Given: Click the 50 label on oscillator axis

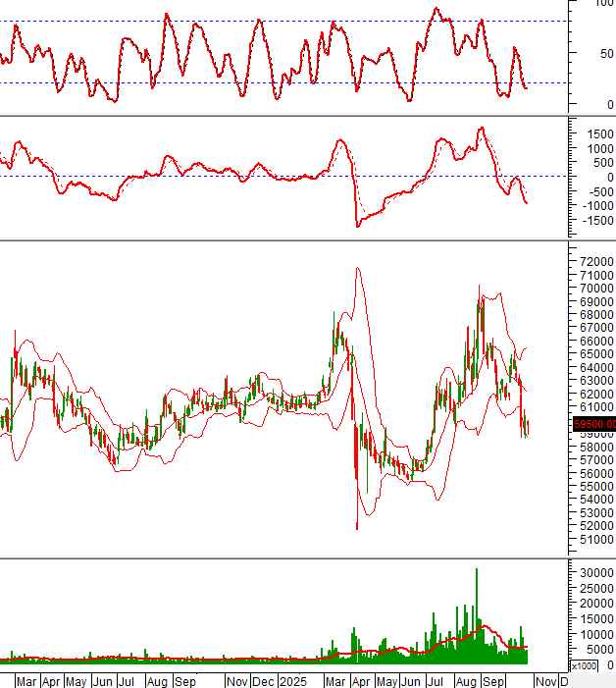Looking at the screenshot, I should (607, 53).
